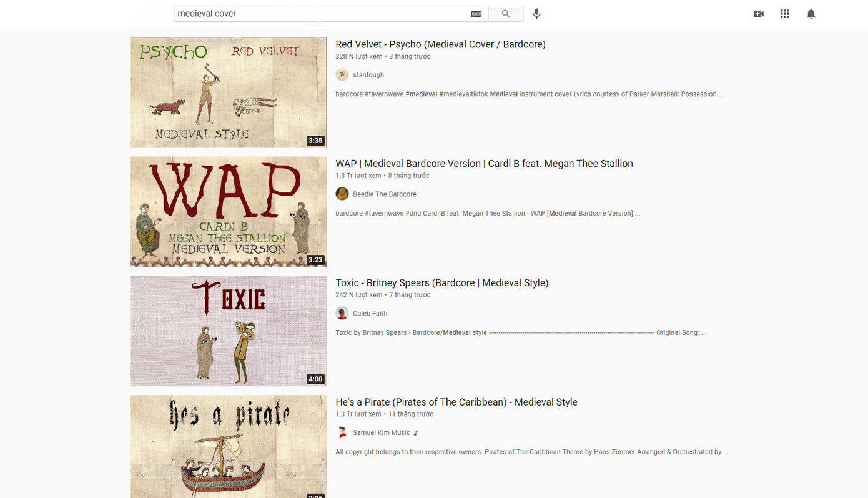Open the on-screen keyboard in search box
Image resolution: width=868 pixels, height=498 pixels.
pyautogui.click(x=476, y=14)
